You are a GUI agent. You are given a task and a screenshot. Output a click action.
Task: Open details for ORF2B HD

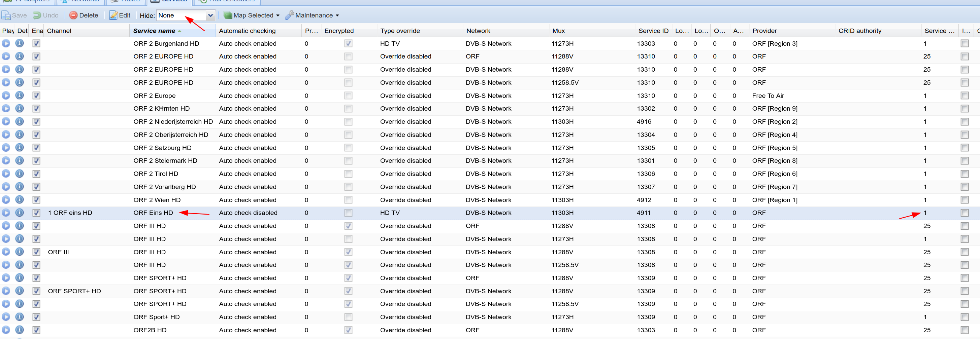tap(20, 330)
